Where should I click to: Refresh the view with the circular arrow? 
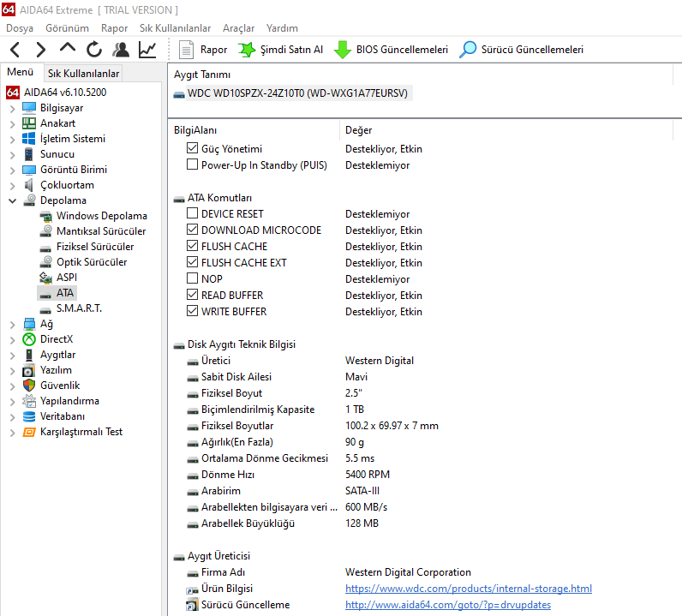tap(94, 50)
